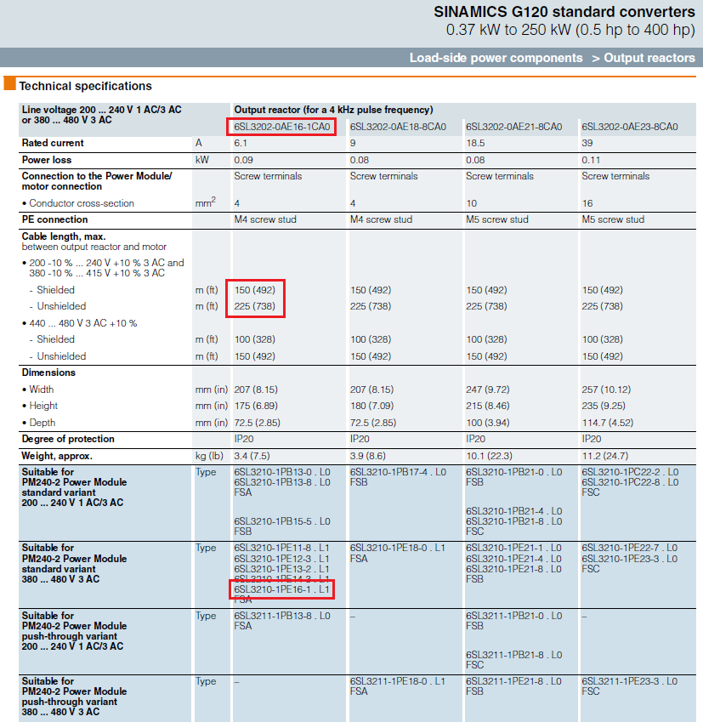
Task: Select type number 6SL3210-1PB17-4 . L0
Action: tap(398, 472)
